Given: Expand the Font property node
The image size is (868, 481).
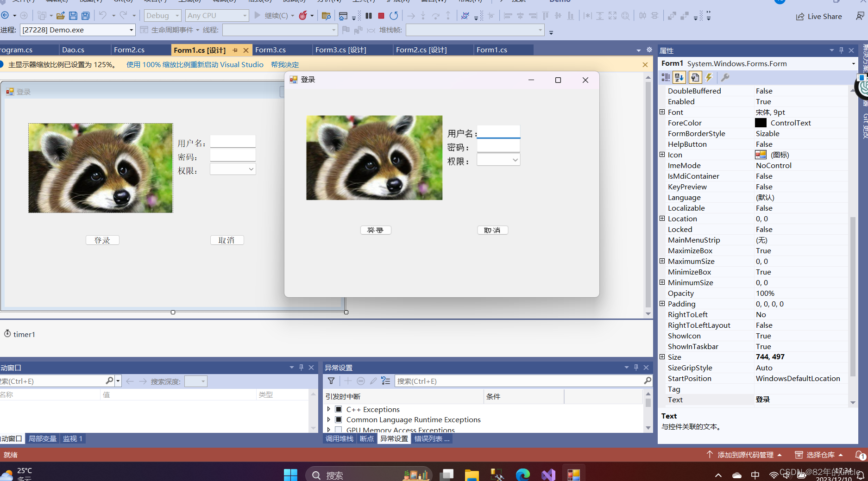Looking at the screenshot, I should click(662, 112).
